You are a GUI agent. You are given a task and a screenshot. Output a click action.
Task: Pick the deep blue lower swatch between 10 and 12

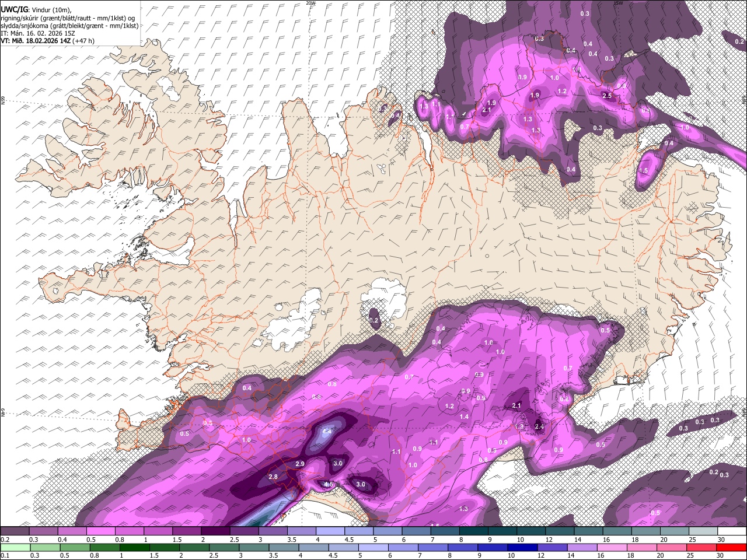pyautogui.click(x=523, y=547)
